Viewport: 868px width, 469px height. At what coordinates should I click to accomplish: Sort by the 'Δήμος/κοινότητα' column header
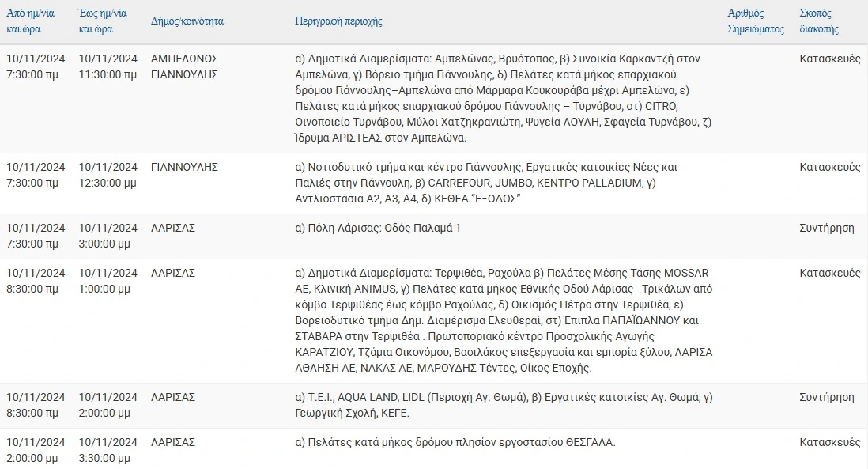(187, 21)
